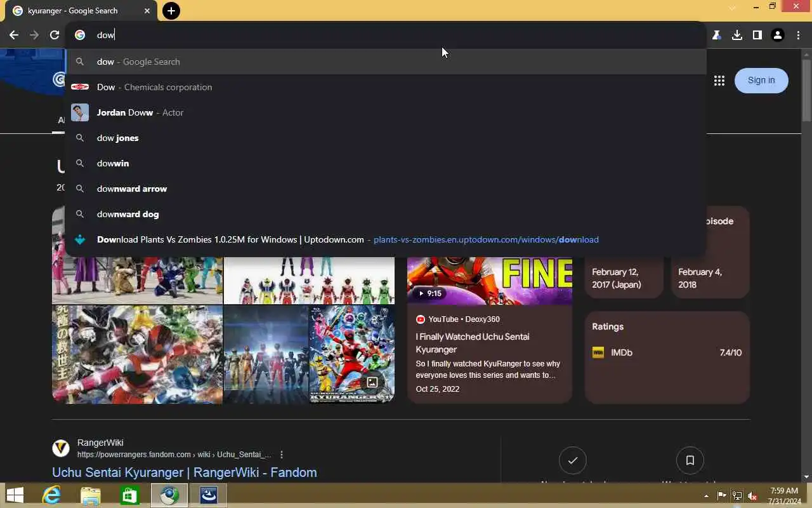Viewport: 812px width, 508px height.
Task: Open 'Uchu Sentai Kyuranger | RangerWiki - Fandom' link
Action: (x=184, y=472)
